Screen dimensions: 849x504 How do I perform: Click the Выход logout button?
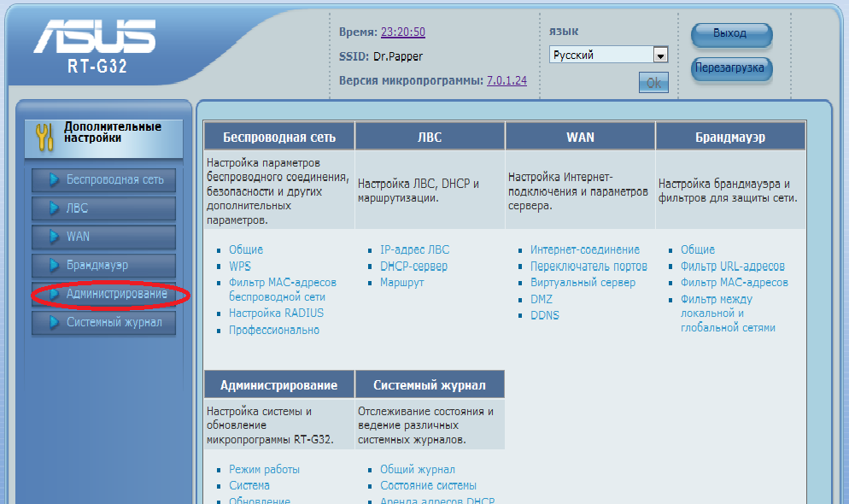[731, 34]
